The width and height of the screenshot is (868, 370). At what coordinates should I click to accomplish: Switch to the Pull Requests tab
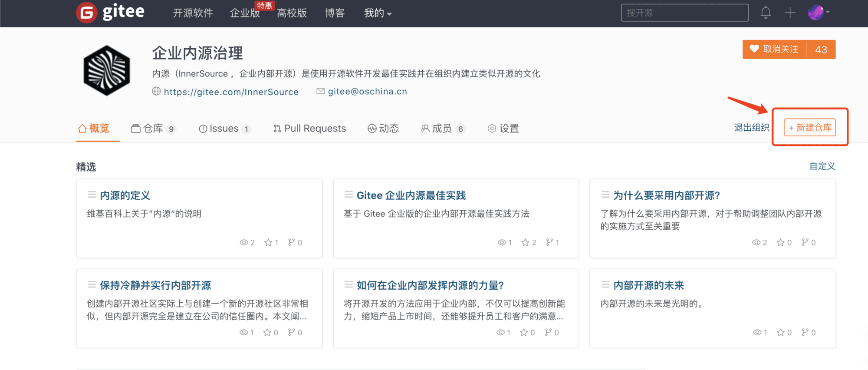[x=309, y=129]
